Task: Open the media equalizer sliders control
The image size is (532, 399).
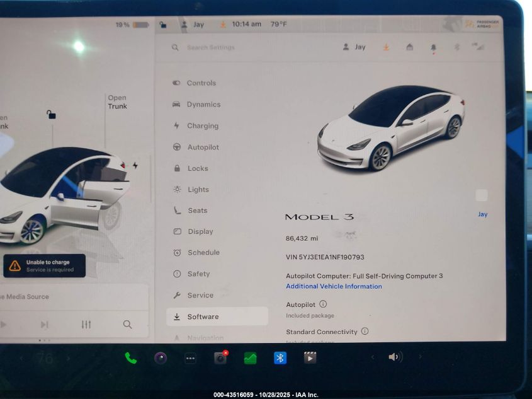Action: [x=86, y=325]
